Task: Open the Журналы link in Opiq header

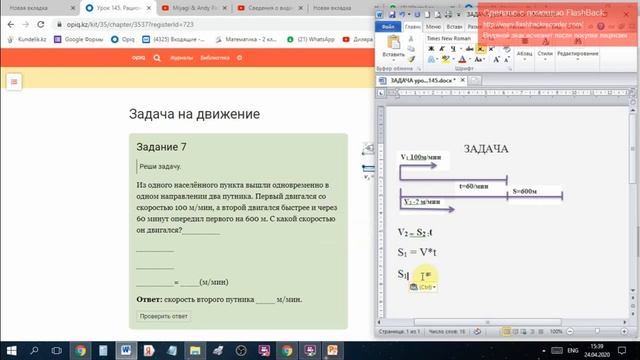Action: [x=181, y=58]
